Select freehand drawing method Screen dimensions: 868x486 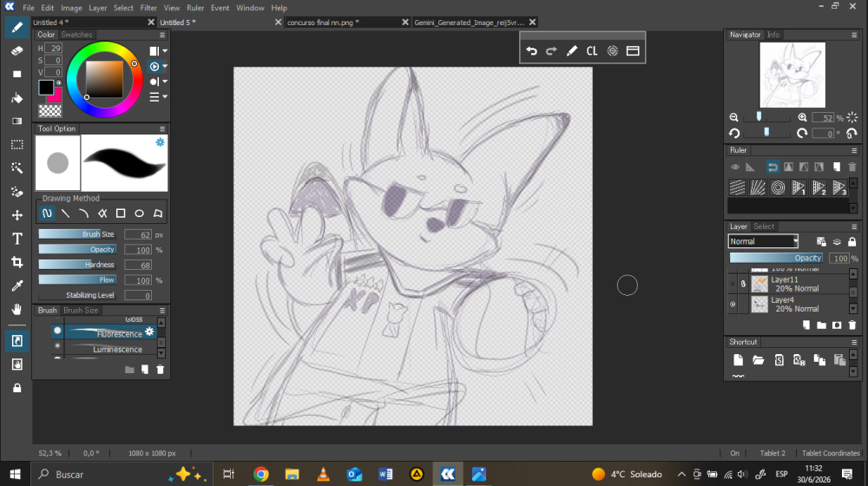pos(47,213)
